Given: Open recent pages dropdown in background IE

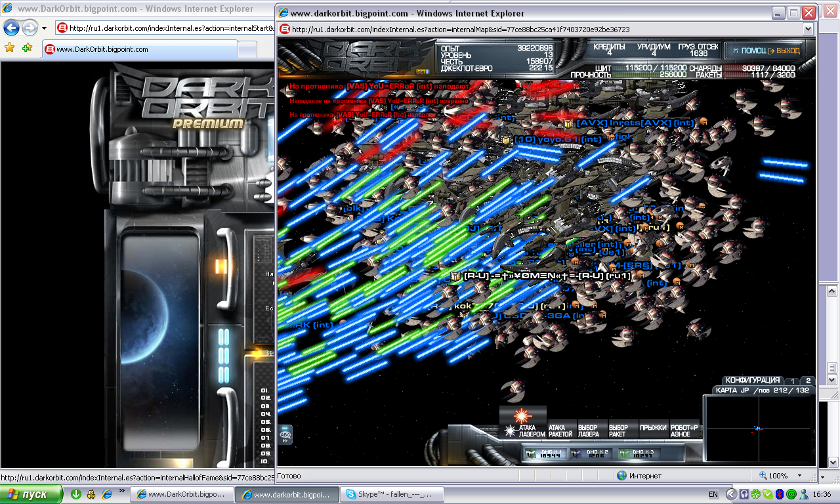Looking at the screenshot, I should pyautogui.click(x=44, y=28).
